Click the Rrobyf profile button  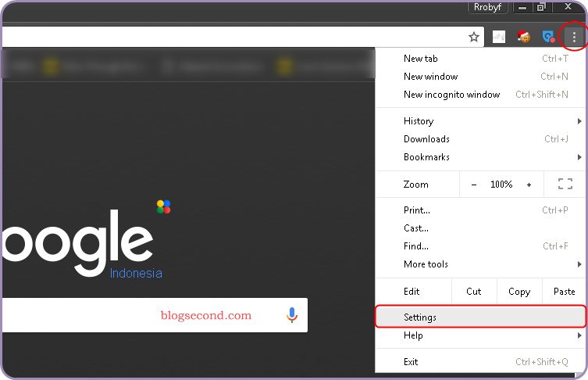[487, 7]
